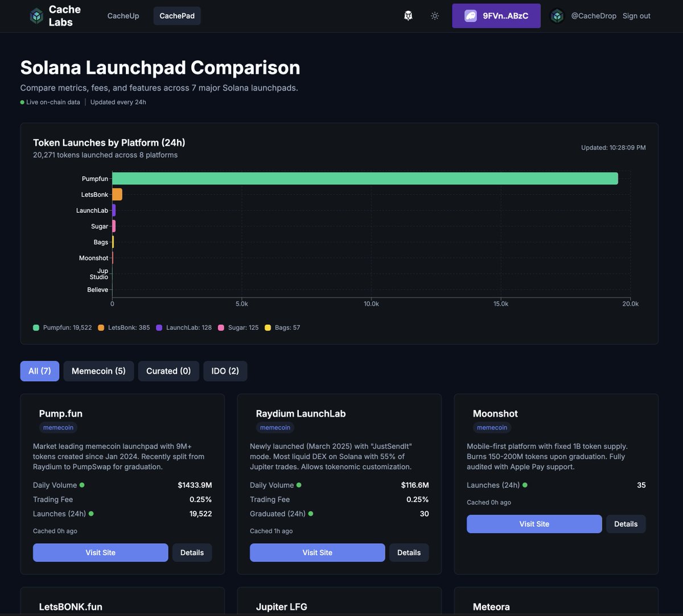Click the Cache Labs cube logo
Image resolution: width=683 pixels, height=616 pixels.
coord(36,16)
